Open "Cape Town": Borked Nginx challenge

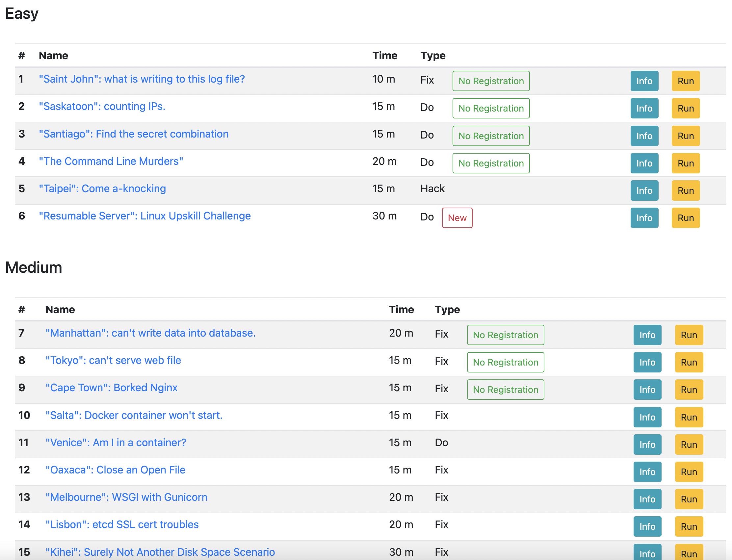click(x=111, y=387)
